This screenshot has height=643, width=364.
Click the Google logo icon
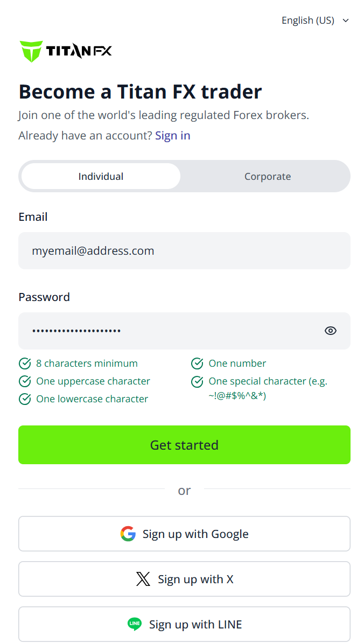click(128, 534)
